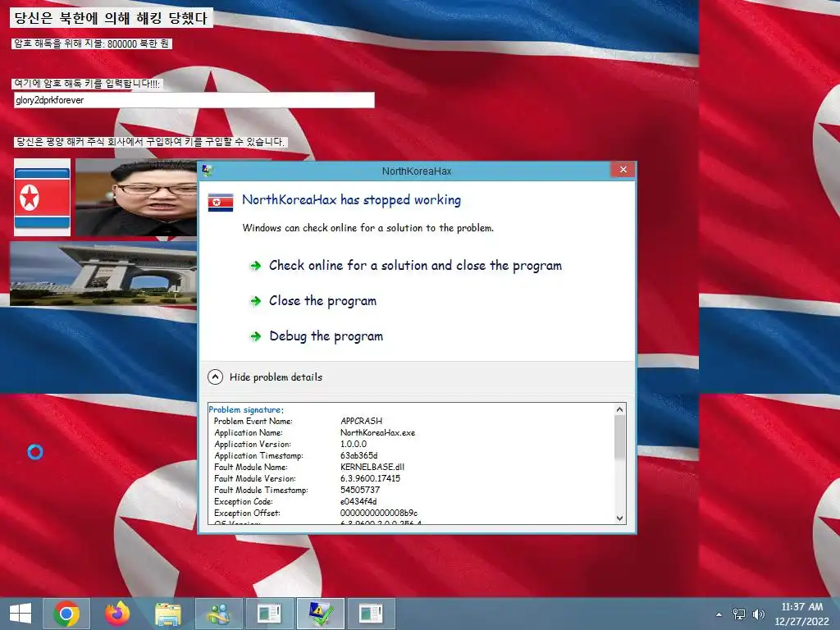
Task: Select the flag-with-checkmark crash reporter taskbar icon
Action: coord(321,614)
